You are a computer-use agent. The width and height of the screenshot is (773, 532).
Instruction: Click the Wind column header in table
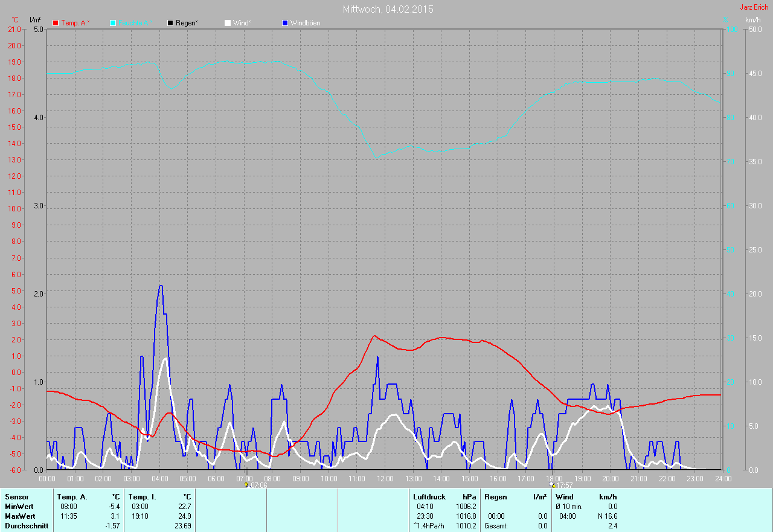pyautogui.click(x=564, y=496)
